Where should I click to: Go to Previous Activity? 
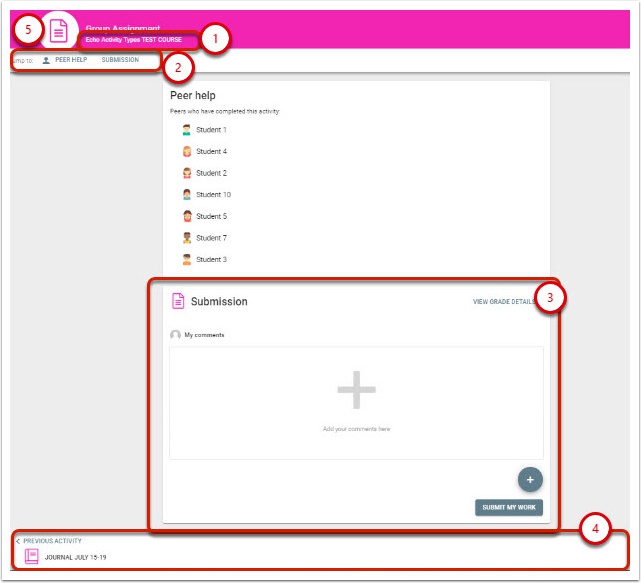pos(52,541)
